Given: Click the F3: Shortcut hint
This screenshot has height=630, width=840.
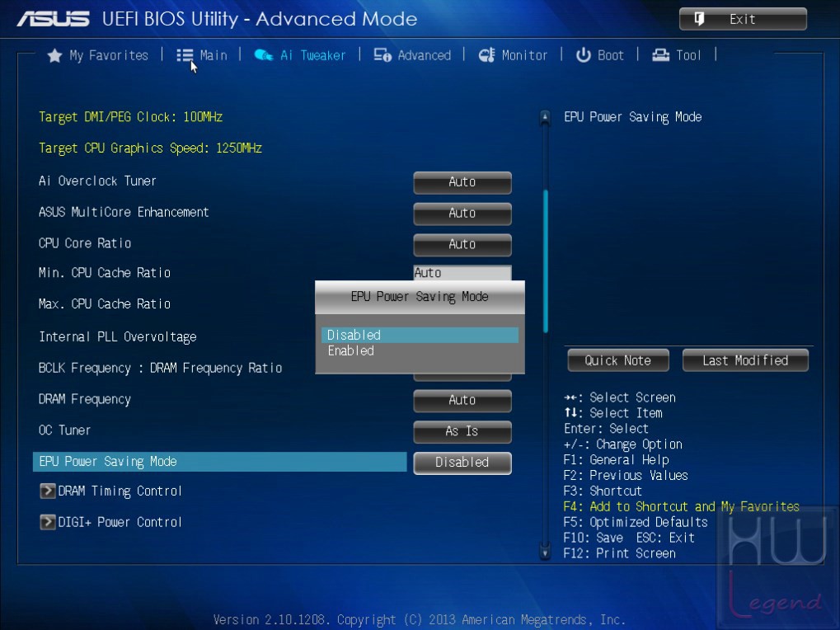Looking at the screenshot, I should [603, 491].
